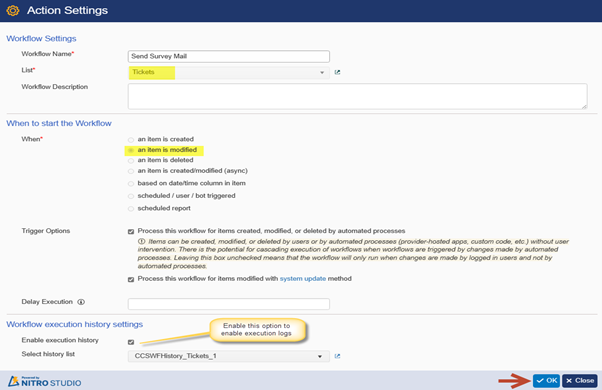The height and width of the screenshot is (390, 602).
Task: Click the 'Select history list' label
Action: click(48, 354)
